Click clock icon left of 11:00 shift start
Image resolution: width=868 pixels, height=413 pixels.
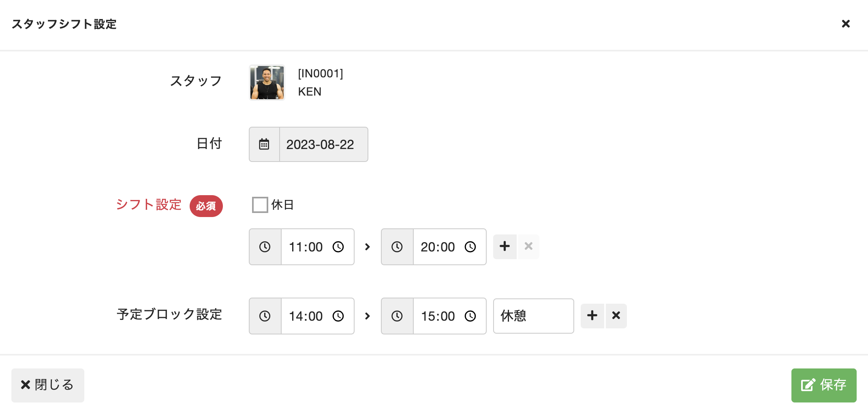coord(265,247)
